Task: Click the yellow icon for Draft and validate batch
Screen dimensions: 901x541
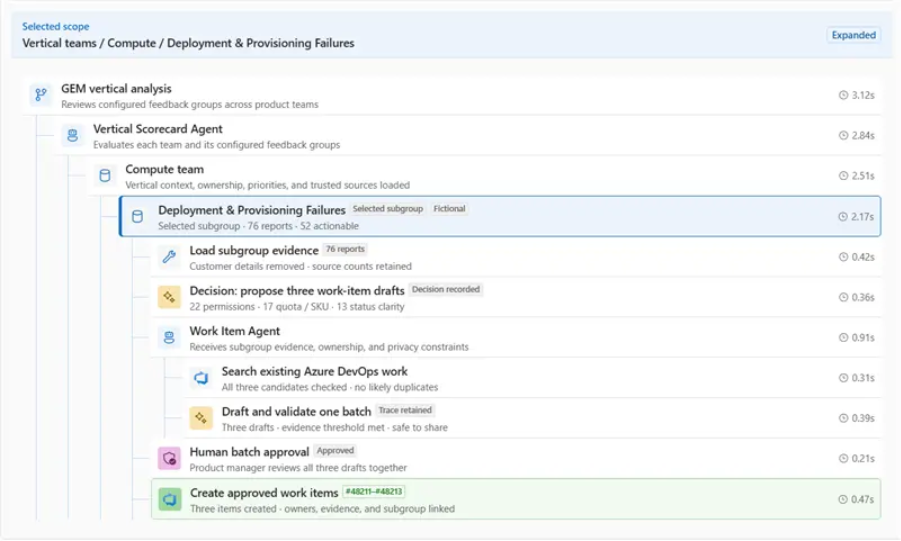Action: pyautogui.click(x=201, y=418)
